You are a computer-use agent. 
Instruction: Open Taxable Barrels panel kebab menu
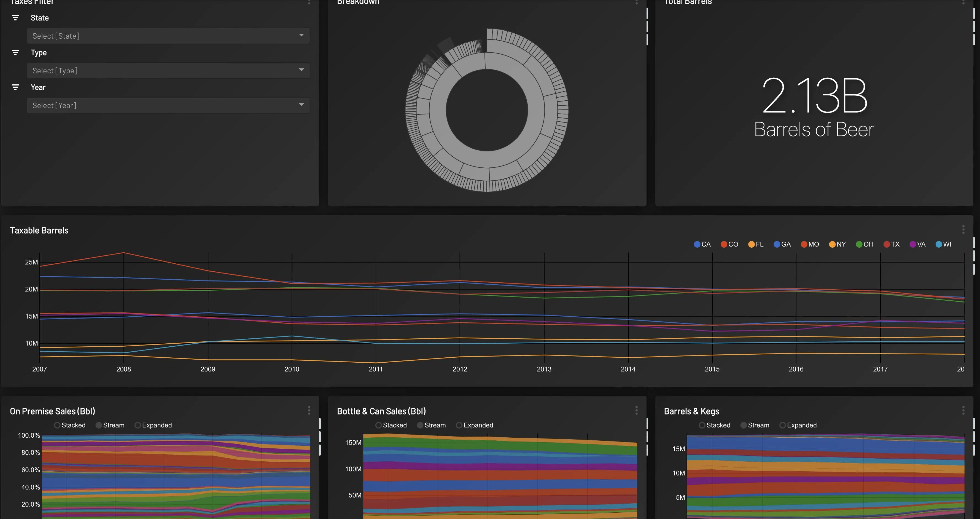963,229
